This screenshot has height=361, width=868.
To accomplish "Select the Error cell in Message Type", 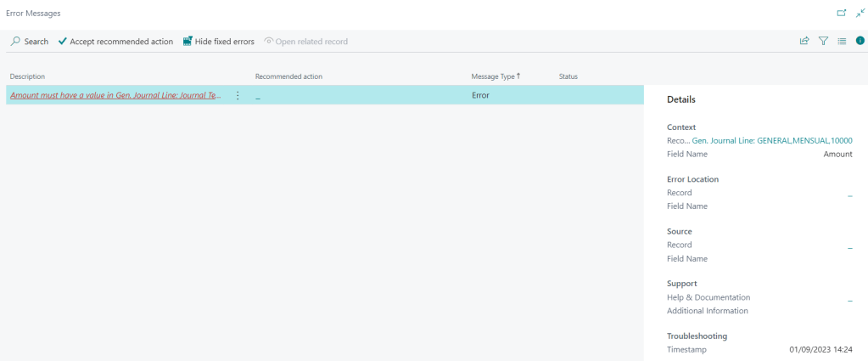I will (x=480, y=96).
